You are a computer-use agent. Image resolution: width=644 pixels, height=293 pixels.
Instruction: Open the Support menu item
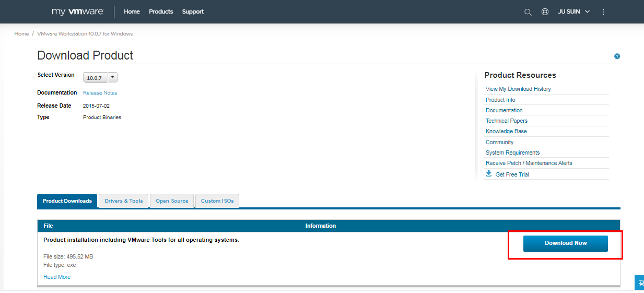click(x=193, y=11)
